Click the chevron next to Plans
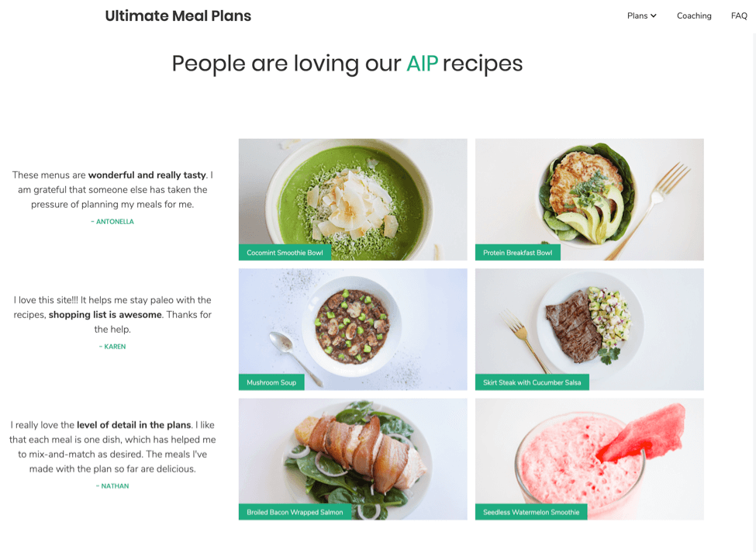This screenshot has height=553, width=756. [x=654, y=16]
